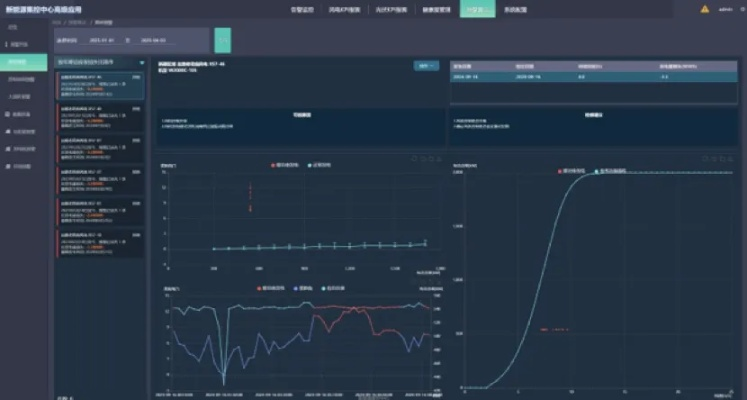The width and height of the screenshot is (747, 400).
Task: Click the yellow warning alert icon
Action: [x=705, y=9]
